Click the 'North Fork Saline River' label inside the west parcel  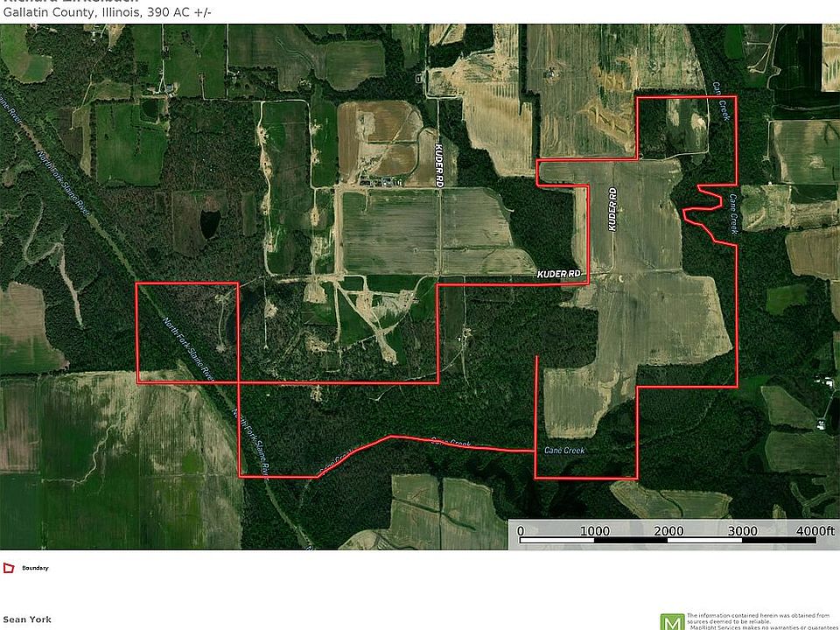[189, 349]
